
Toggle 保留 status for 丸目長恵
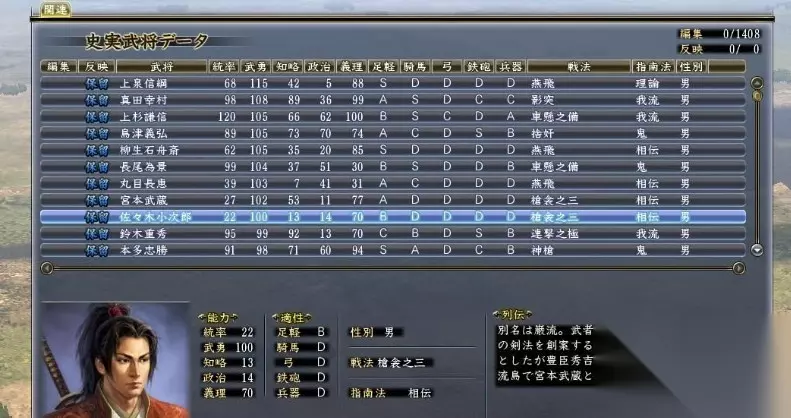pos(97,183)
